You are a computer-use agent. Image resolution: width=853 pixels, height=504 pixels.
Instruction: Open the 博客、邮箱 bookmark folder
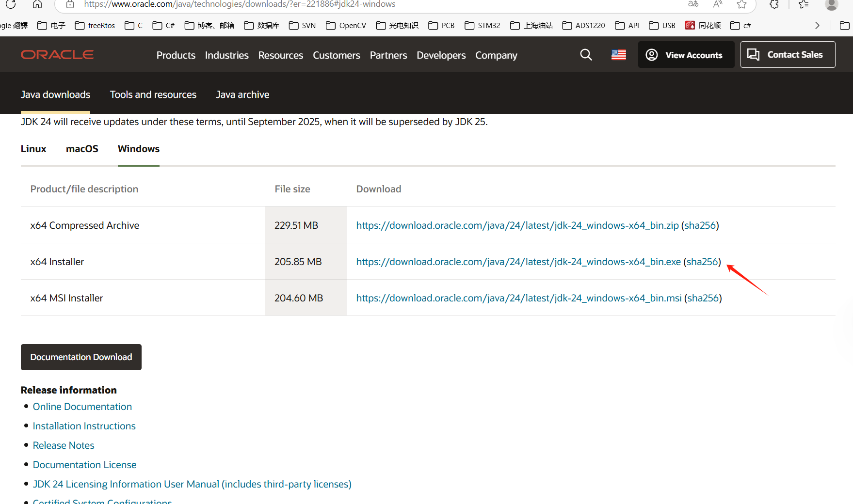tap(209, 25)
